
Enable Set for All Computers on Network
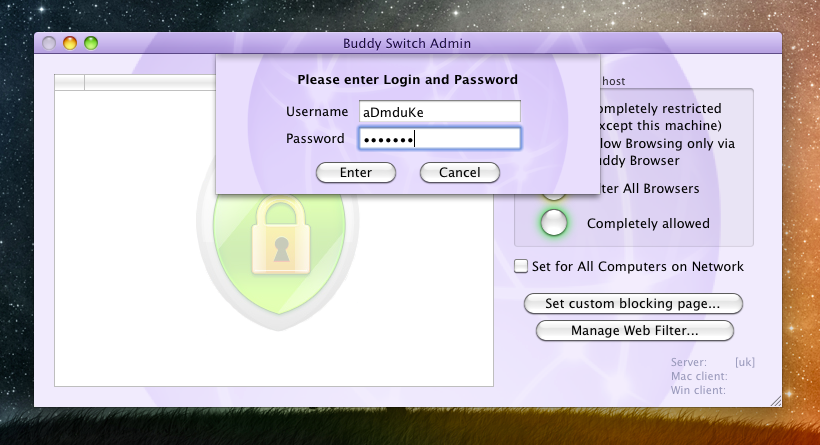(x=521, y=266)
